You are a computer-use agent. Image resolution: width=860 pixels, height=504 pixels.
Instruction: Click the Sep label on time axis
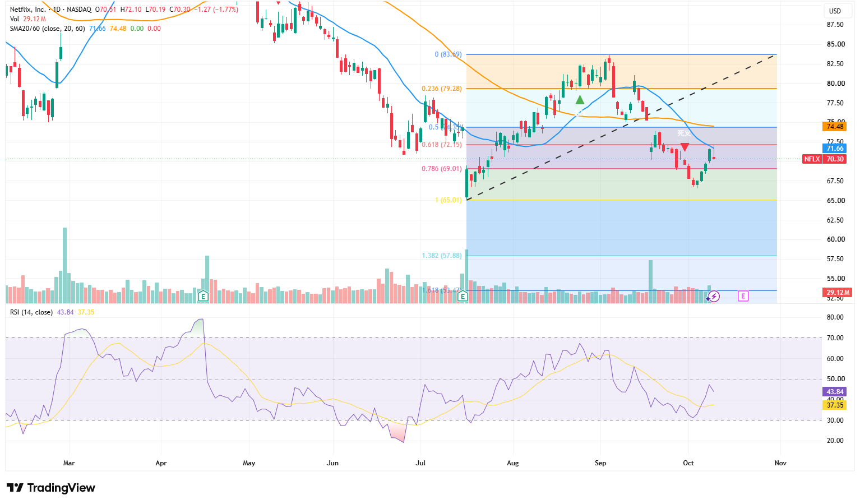600,463
